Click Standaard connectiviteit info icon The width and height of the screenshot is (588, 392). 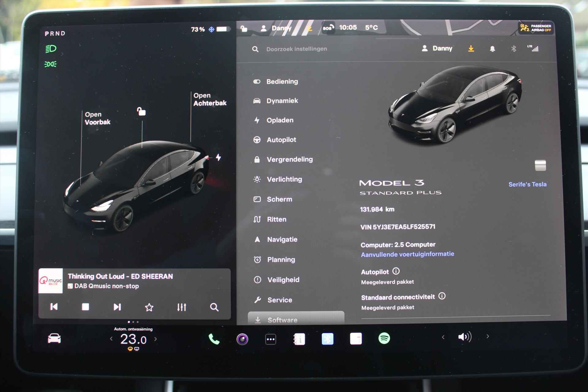(x=442, y=296)
